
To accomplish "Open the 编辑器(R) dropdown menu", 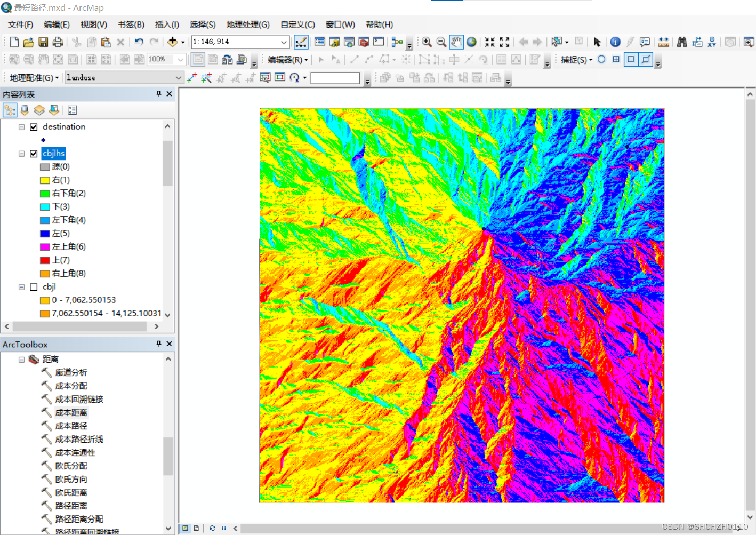I will 288,60.
